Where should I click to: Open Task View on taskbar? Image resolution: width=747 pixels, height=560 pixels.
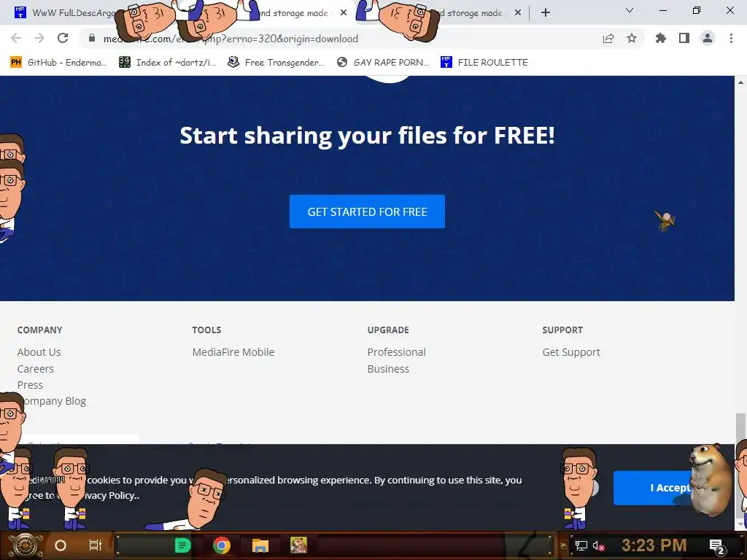pos(96,545)
